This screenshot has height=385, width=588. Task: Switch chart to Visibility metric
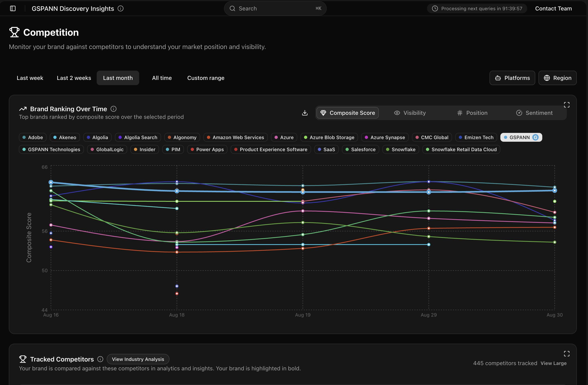[410, 113]
